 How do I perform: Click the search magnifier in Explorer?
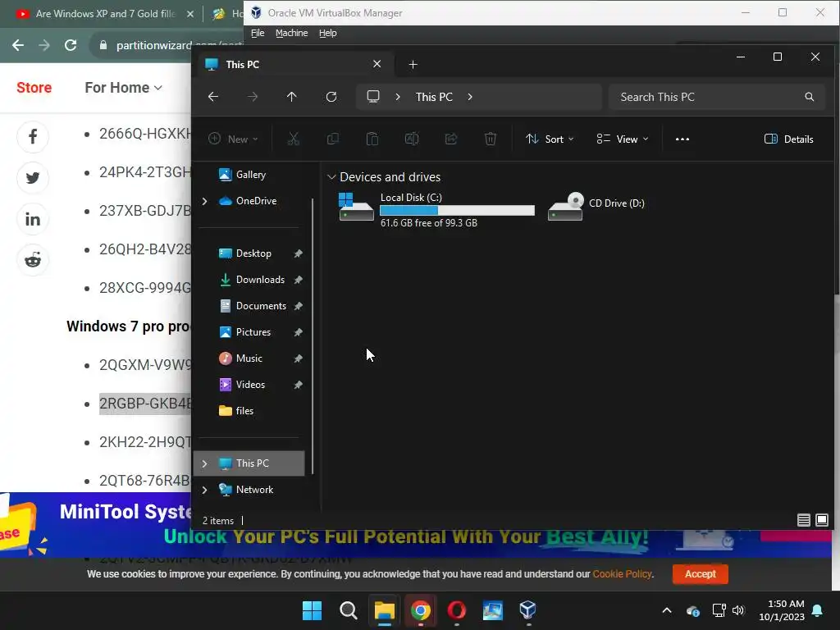point(809,97)
